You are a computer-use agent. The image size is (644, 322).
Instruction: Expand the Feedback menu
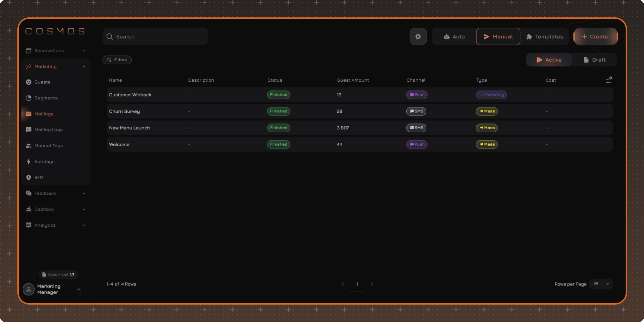56,193
